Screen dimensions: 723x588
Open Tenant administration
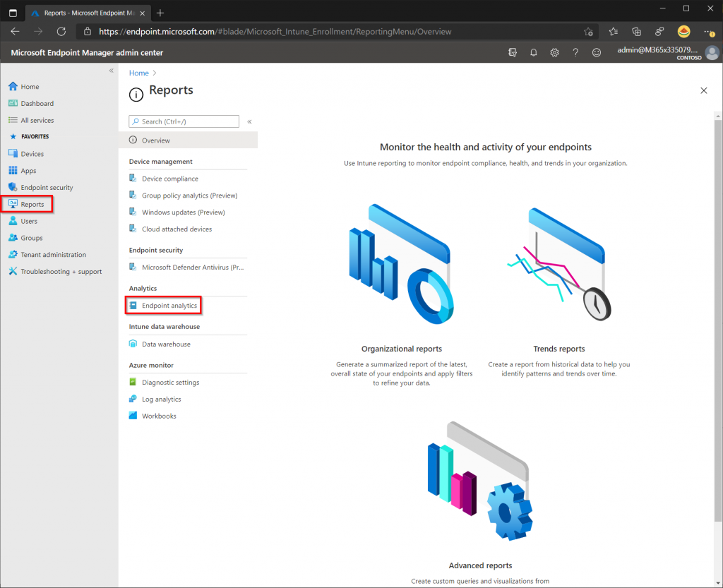[47, 254]
